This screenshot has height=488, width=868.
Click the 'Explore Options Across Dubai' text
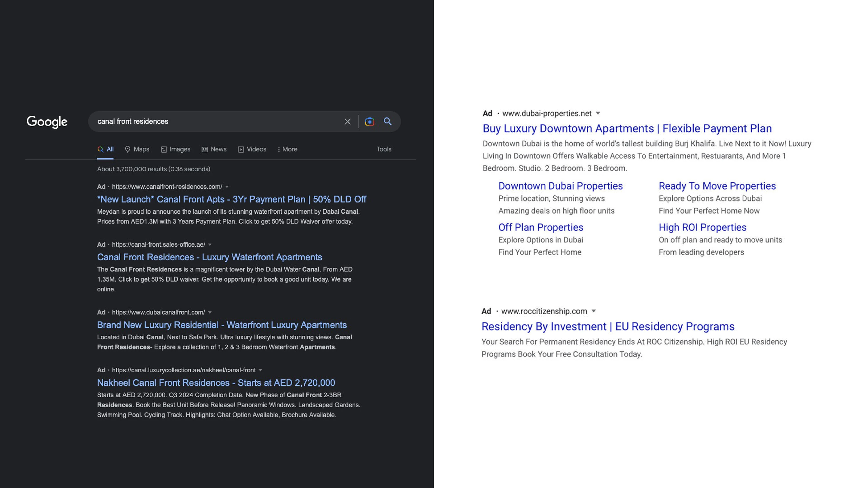click(x=710, y=199)
